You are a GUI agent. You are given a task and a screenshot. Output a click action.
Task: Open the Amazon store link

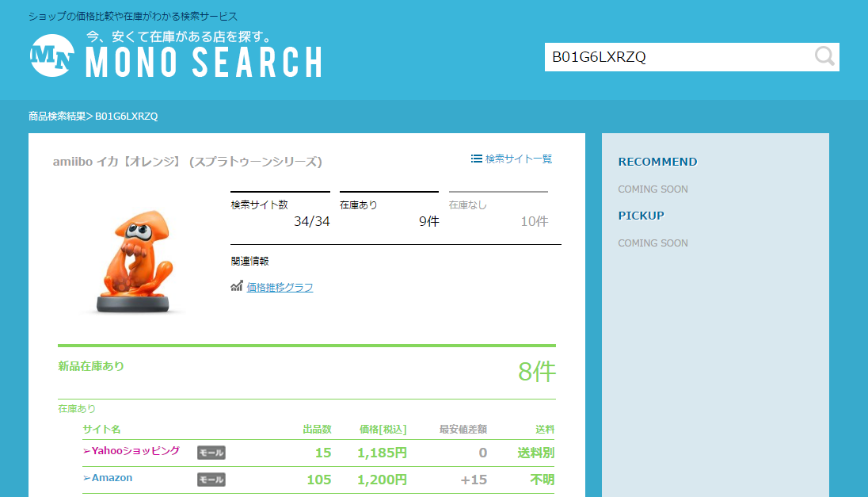112,478
